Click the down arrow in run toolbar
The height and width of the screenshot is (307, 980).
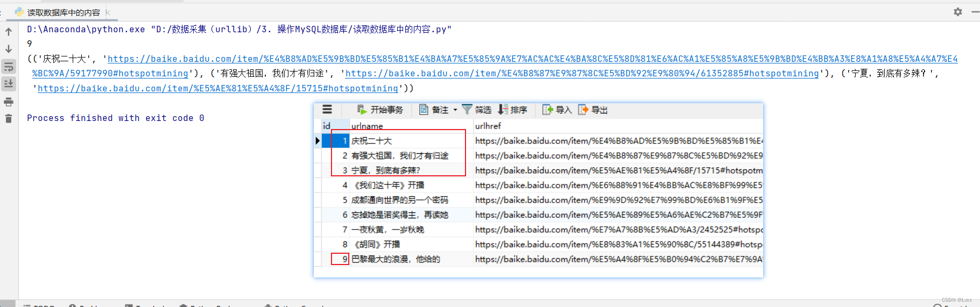[x=9, y=49]
